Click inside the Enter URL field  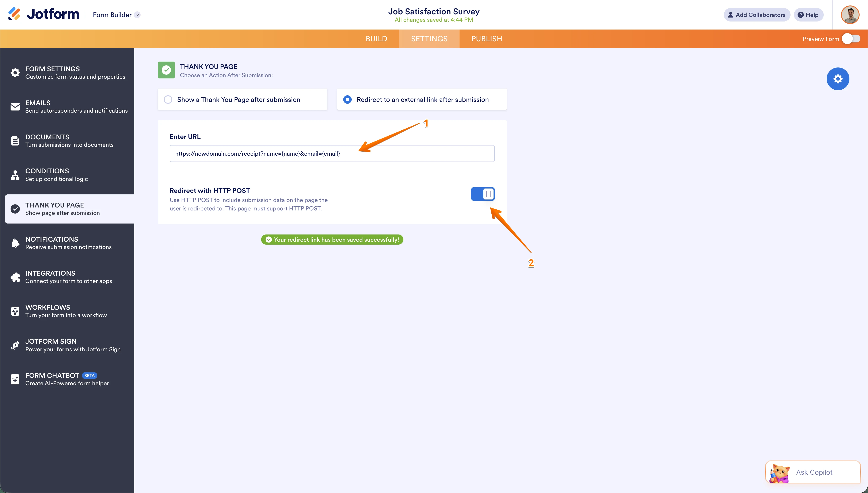pyautogui.click(x=332, y=153)
